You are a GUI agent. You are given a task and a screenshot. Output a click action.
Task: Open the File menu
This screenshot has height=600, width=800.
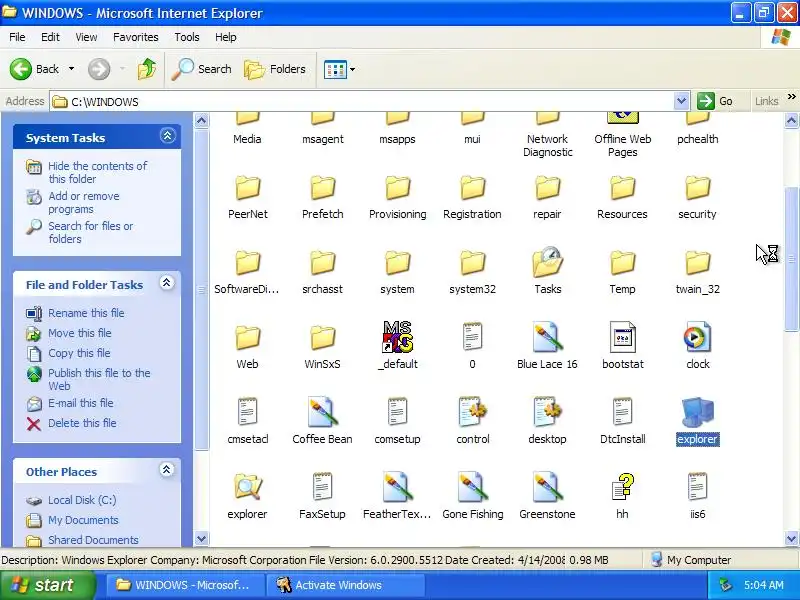(17, 37)
